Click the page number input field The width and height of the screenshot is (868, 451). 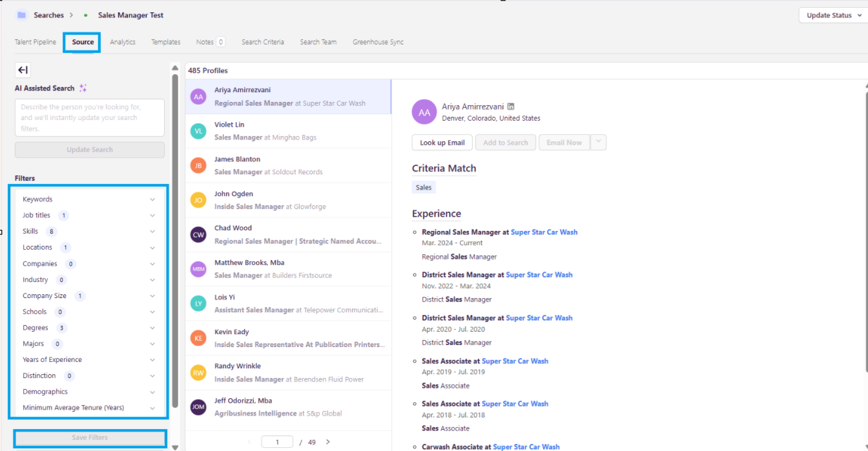278,442
